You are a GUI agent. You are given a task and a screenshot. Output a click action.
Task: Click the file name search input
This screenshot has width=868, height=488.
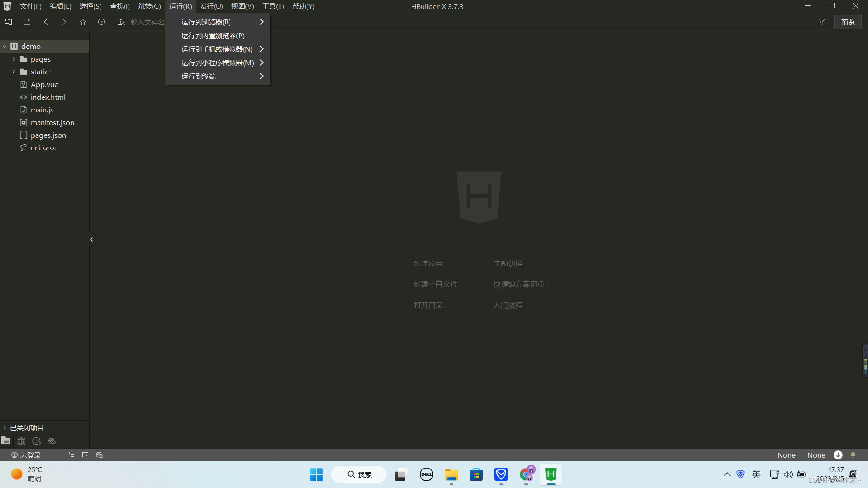click(147, 22)
